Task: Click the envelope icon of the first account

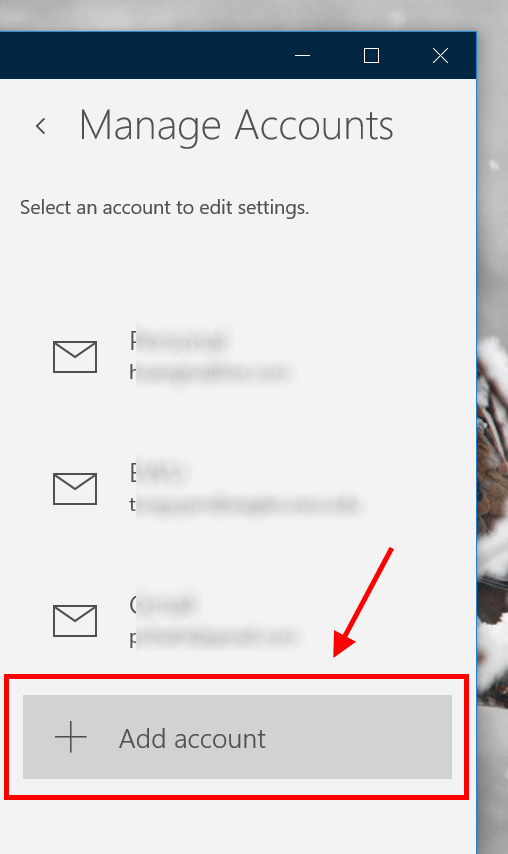Action: [x=75, y=357]
